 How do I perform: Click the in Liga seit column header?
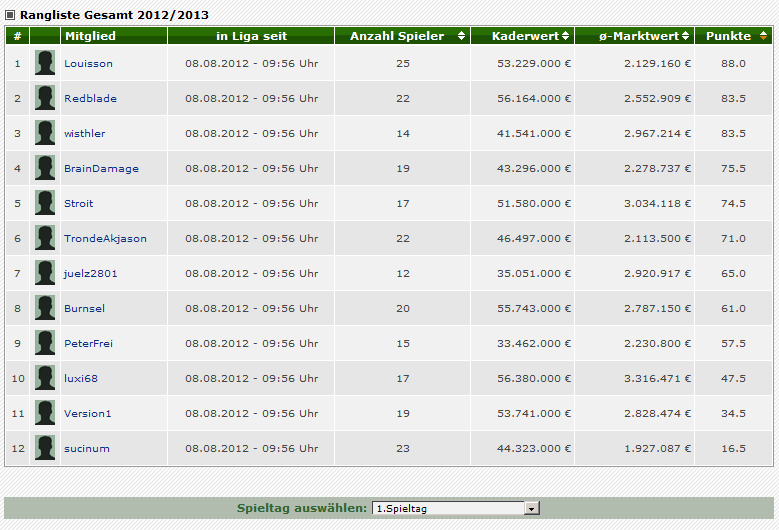251,36
